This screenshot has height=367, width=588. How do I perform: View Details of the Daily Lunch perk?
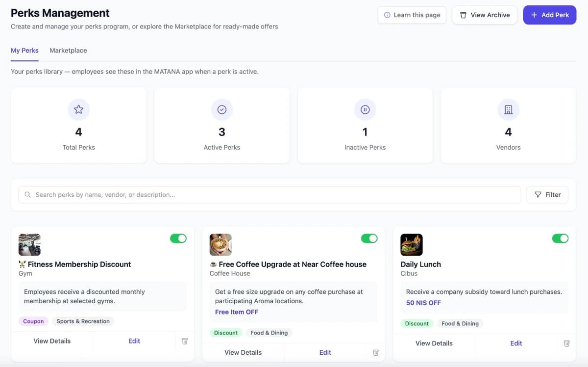(x=434, y=343)
